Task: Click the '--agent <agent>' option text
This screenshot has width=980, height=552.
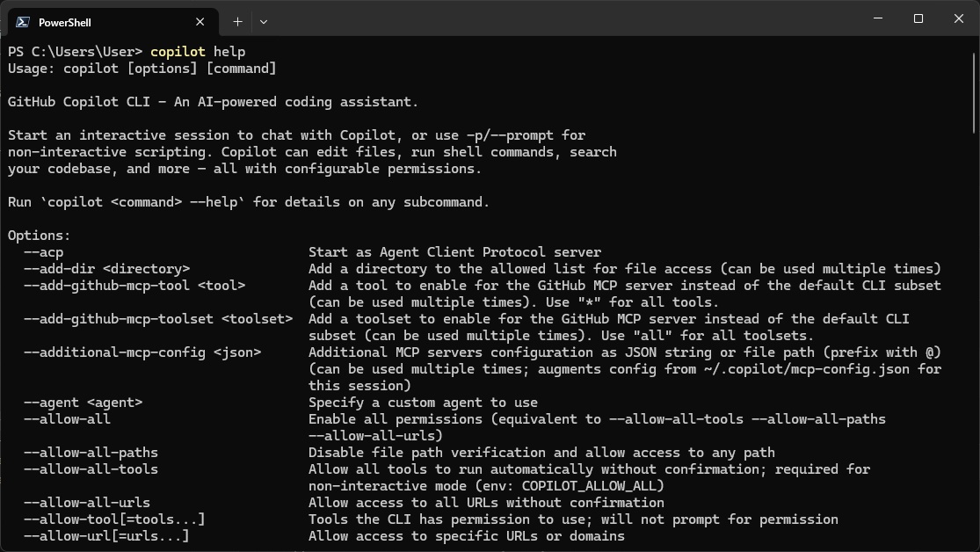Action: click(83, 403)
